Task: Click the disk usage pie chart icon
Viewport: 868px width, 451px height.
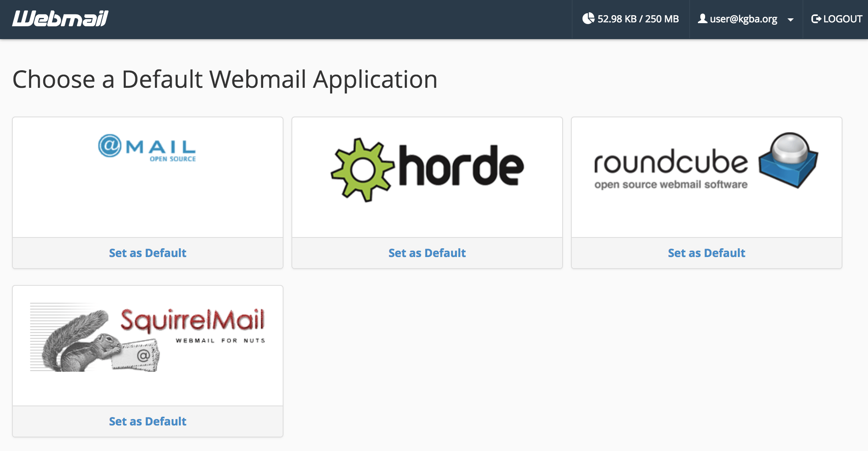Action: click(588, 19)
